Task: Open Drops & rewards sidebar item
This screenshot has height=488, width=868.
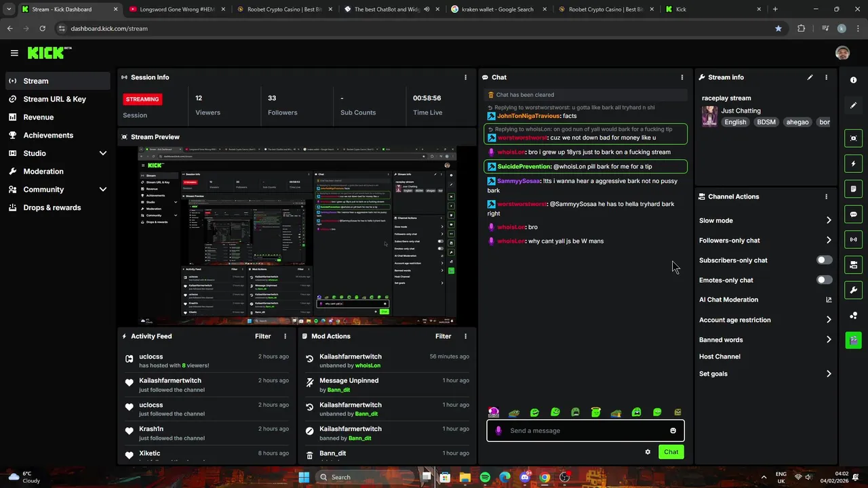Action: [x=58, y=207]
